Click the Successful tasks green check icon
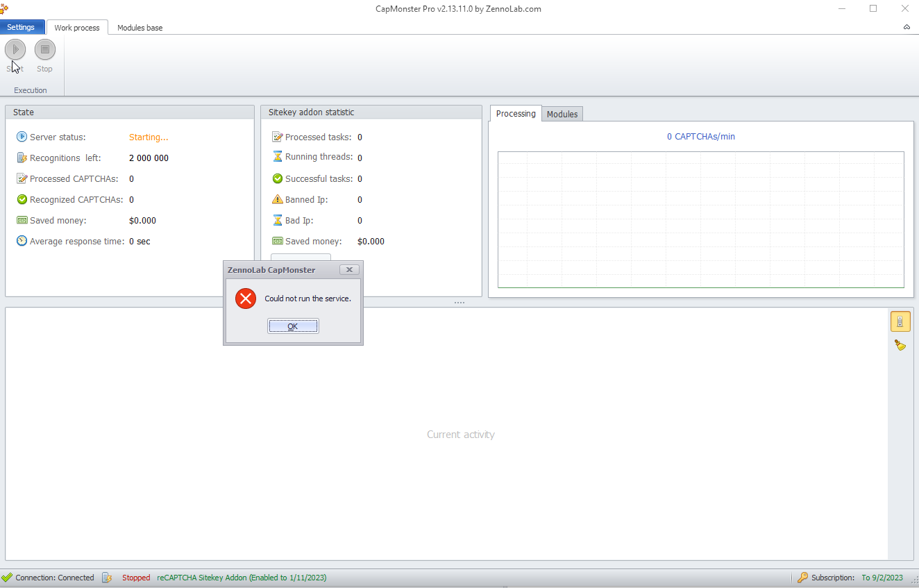The width and height of the screenshot is (919, 588). coord(278,178)
